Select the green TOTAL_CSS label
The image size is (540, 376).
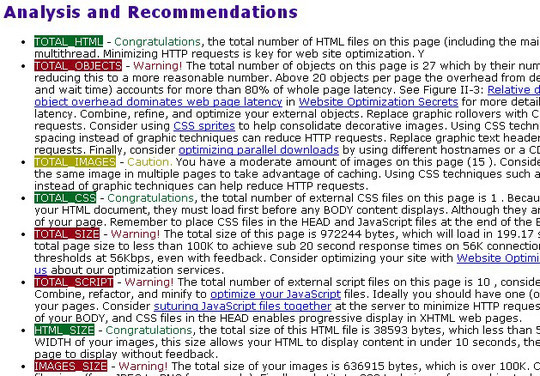point(65,198)
